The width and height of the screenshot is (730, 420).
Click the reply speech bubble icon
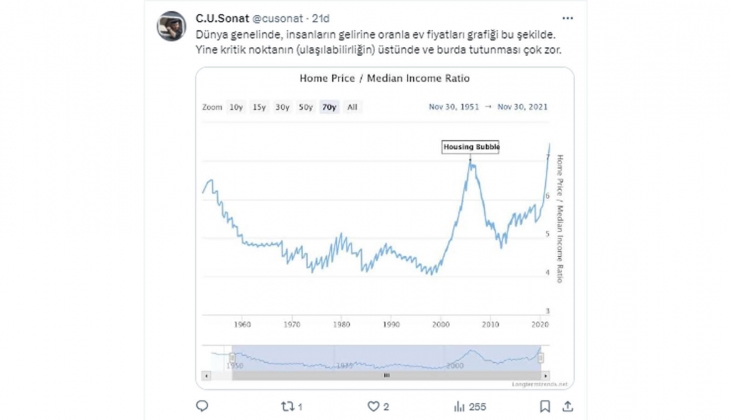click(x=202, y=406)
